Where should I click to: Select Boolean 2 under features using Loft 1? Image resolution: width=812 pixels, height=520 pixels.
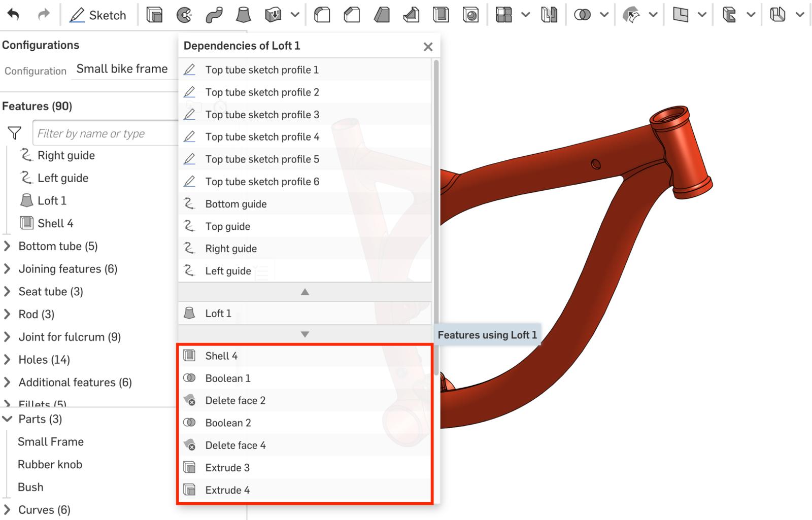tap(228, 423)
